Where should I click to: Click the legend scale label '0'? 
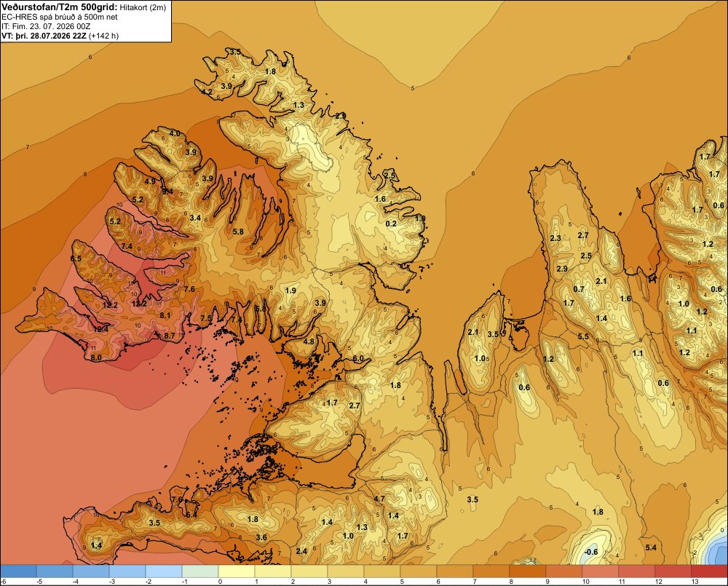[x=220, y=582]
